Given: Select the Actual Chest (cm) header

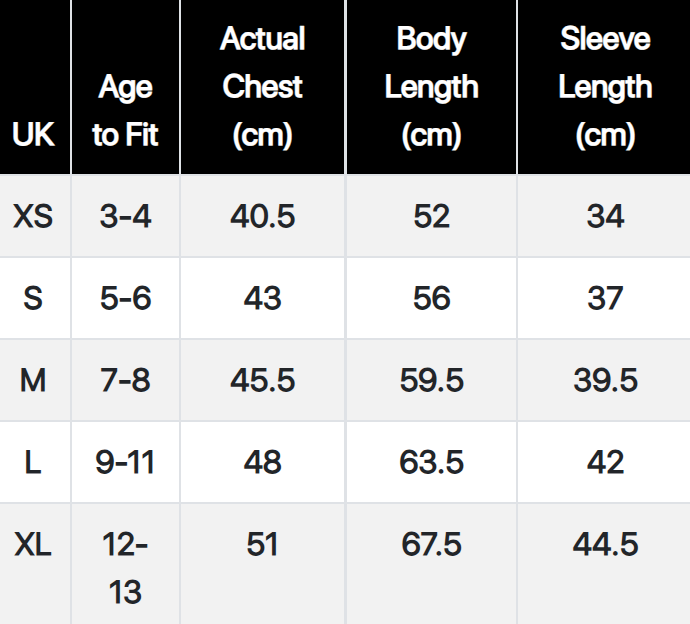Looking at the screenshot, I should tap(262, 87).
